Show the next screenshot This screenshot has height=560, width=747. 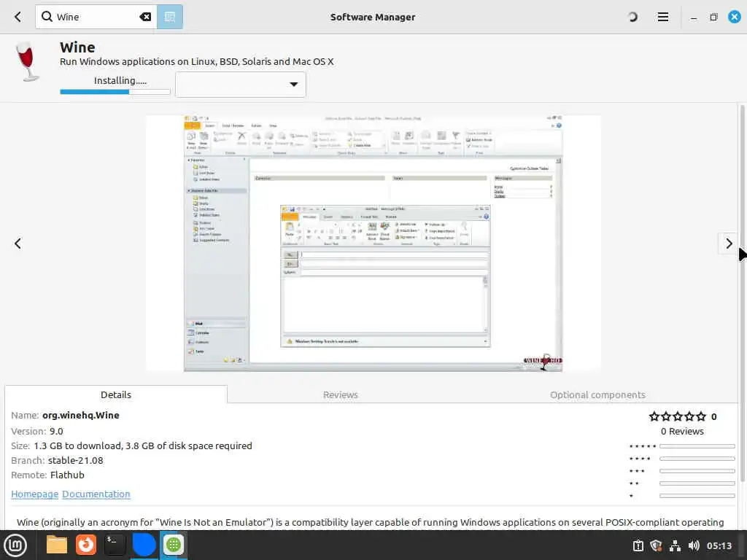[x=729, y=244]
